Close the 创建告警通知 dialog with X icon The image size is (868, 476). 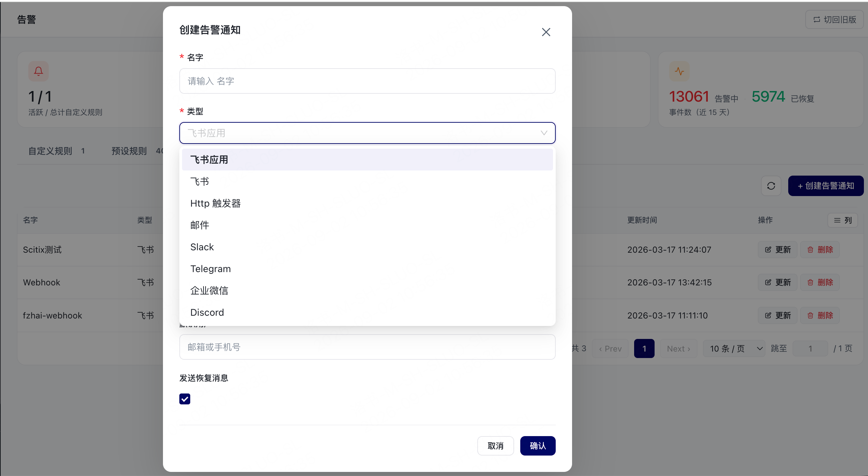coord(546,32)
